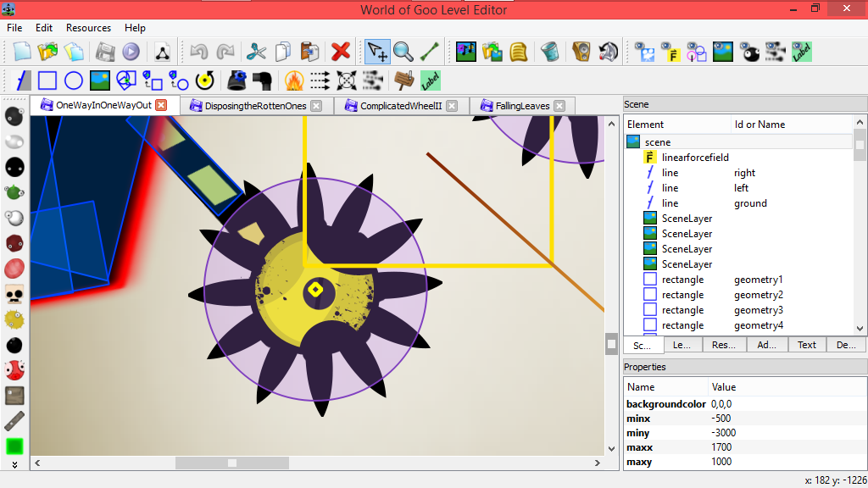
Task: Toggle particles visibility eye icon
Action: (x=776, y=52)
